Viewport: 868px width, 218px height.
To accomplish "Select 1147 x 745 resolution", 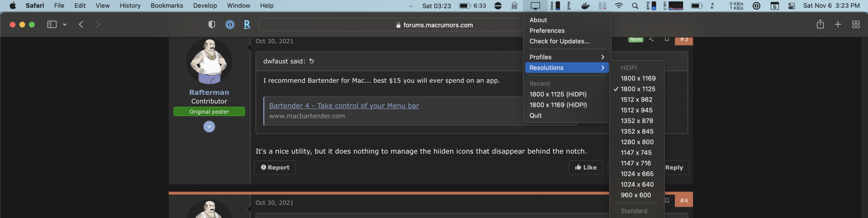I will point(637,153).
